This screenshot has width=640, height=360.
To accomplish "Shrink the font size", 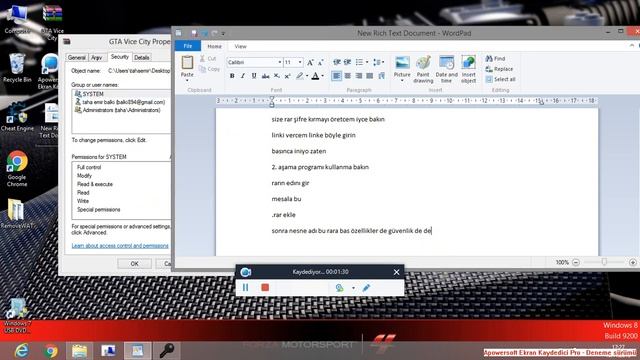I will click(320, 62).
